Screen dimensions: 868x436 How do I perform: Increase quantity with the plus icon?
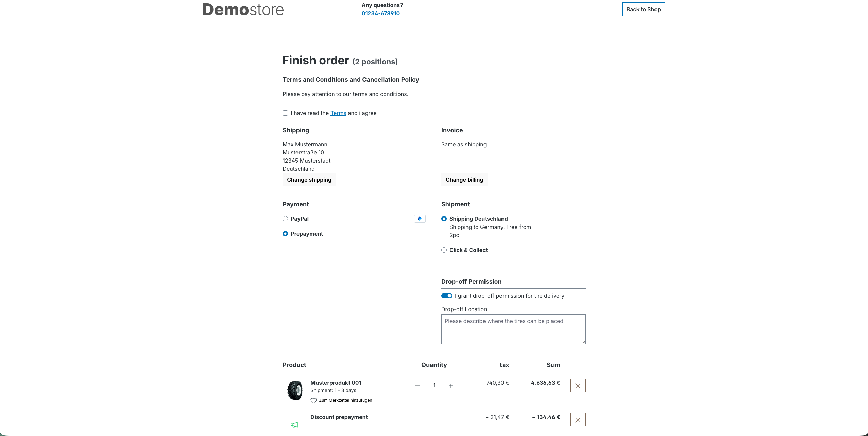[451, 385]
